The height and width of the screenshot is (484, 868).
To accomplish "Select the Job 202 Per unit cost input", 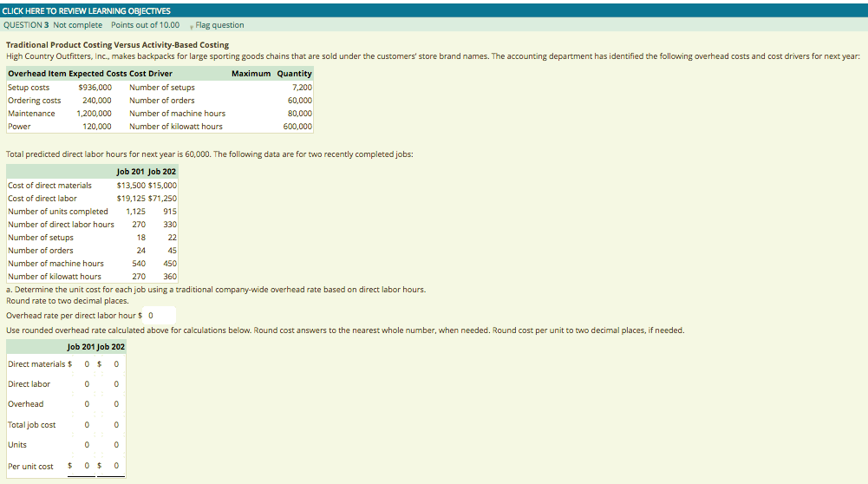I will pyautogui.click(x=114, y=467).
